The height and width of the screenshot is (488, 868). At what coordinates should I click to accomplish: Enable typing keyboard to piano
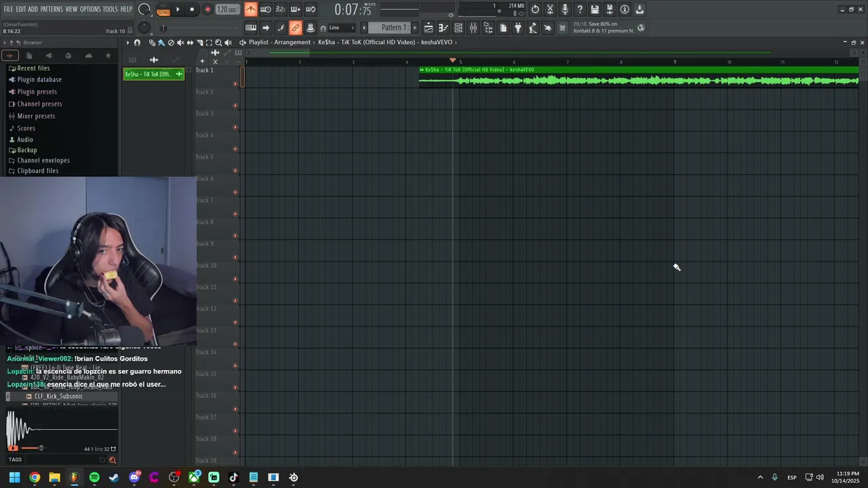coord(251,28)
